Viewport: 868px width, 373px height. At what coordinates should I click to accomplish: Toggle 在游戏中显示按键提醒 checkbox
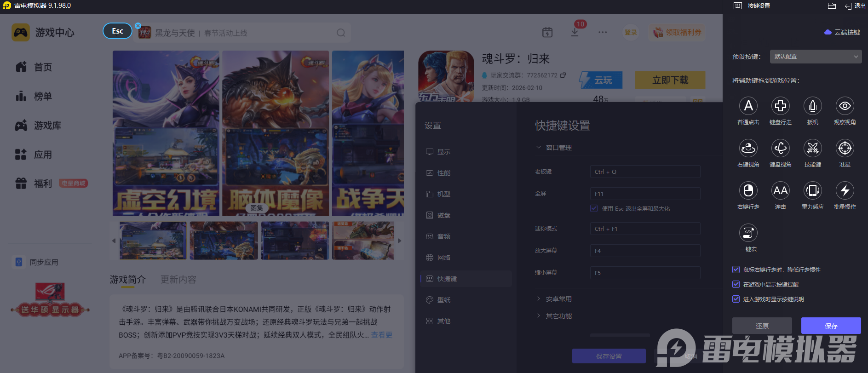pyautogui.click(x=736, y=284)
